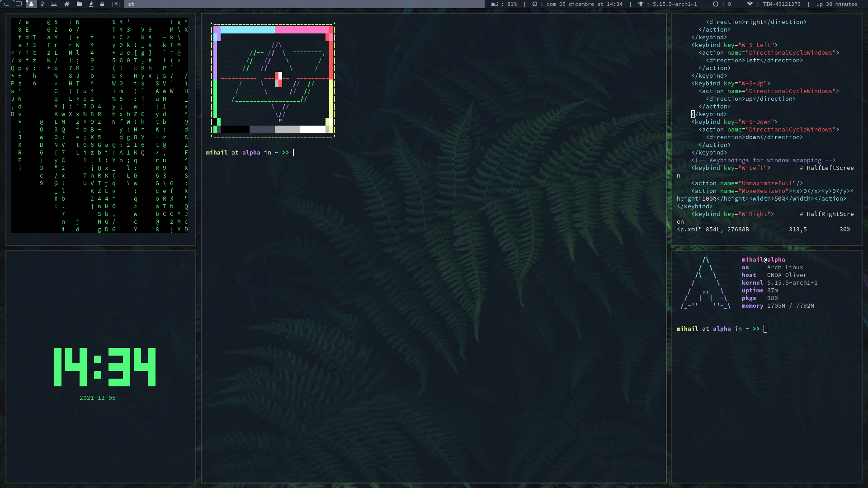Viewport: 868px width, 488px height.
Task: Select the padlock icon workspace tag
Action: pyautogui.click(x=102, y=4)
